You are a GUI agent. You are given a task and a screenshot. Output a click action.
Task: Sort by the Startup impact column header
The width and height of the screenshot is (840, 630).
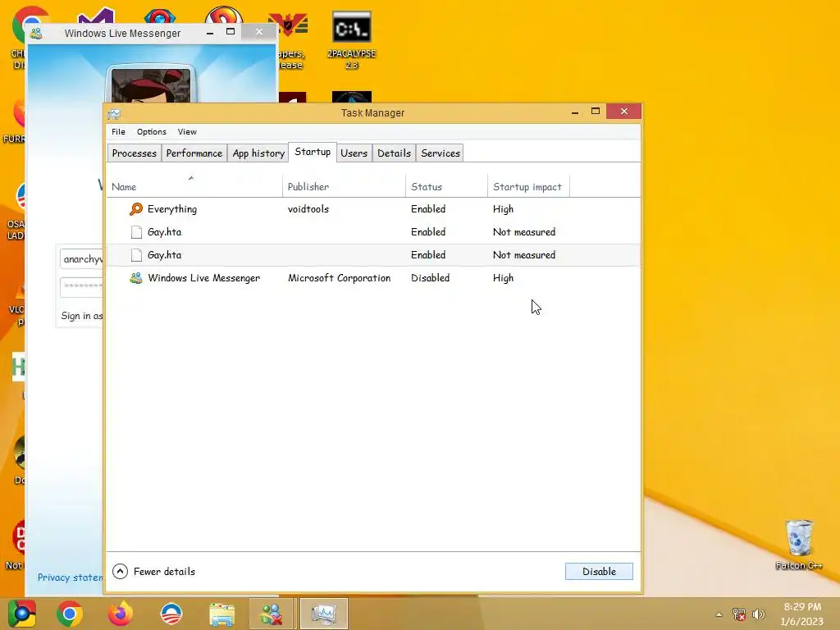tap(528, 186)
